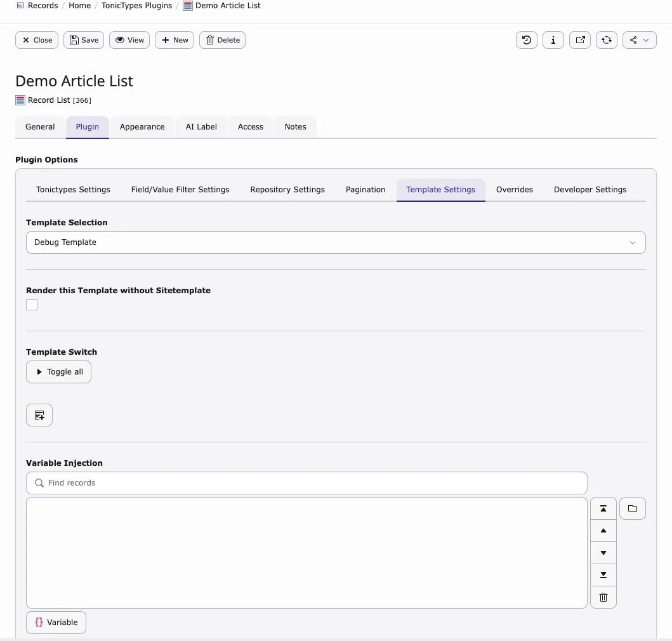This screenshot has height=641, width=672.
Task: Select the Access tab
Action: click(x=250, y=127)
